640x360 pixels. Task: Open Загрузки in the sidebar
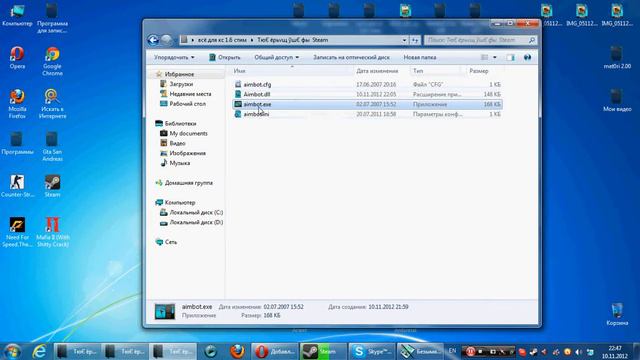coord(181,84)
